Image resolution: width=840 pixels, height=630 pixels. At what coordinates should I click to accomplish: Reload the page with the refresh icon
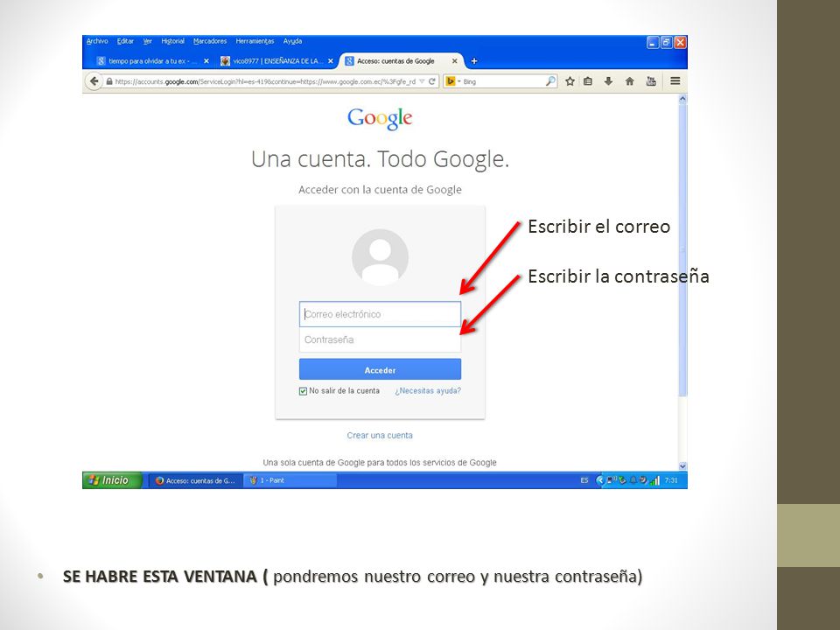[x=431, y=81]
